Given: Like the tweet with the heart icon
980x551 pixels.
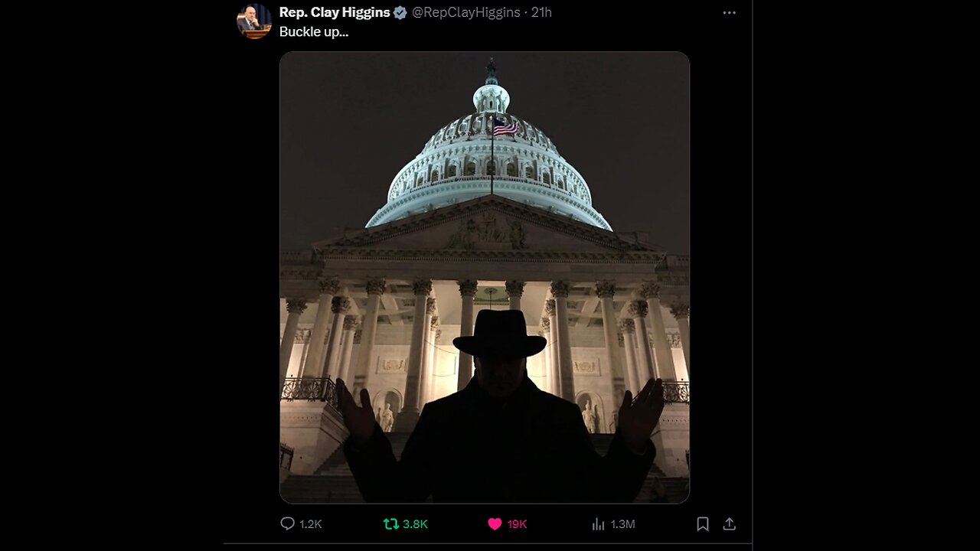Looking at the screenshot, I should click(x=495, y=523).
